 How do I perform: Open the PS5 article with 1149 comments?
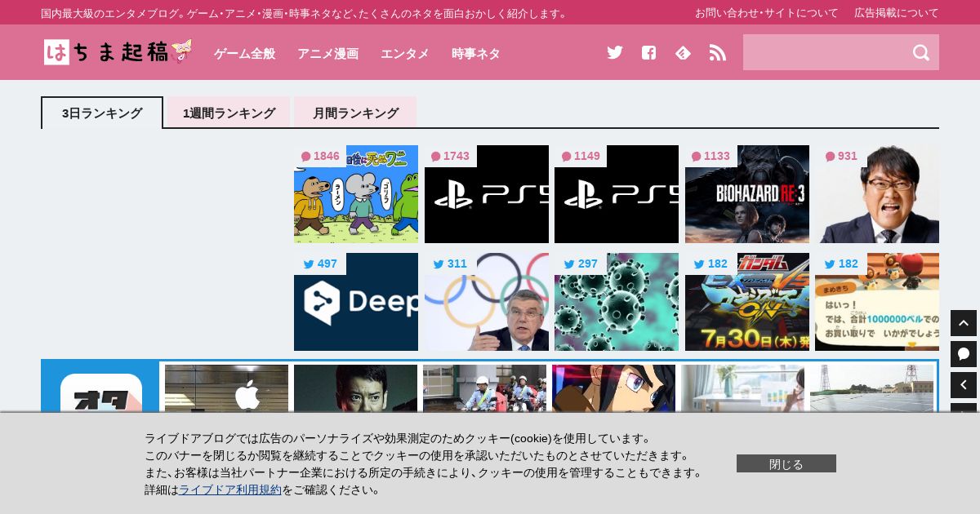pyautogui.click(x=617, y=194)
